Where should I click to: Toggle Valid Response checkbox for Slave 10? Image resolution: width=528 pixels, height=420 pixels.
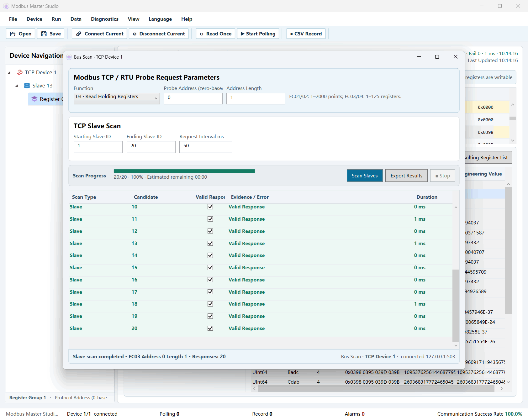[210, 207]
